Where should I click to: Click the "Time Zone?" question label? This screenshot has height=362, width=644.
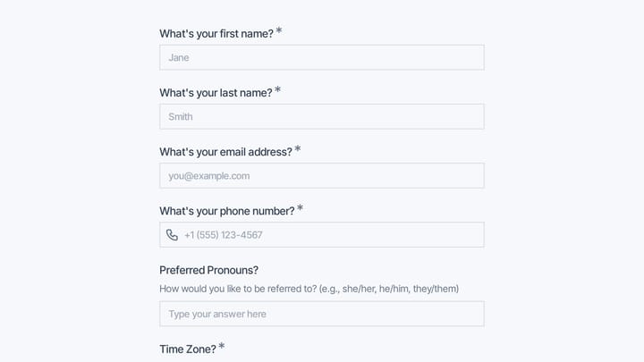coord(188,349)
